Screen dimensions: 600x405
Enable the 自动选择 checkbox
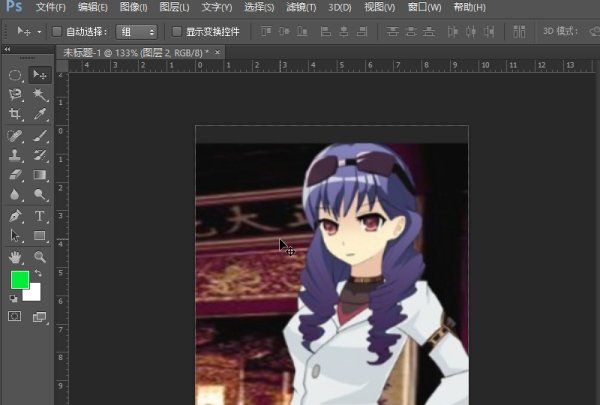(57, 31)
